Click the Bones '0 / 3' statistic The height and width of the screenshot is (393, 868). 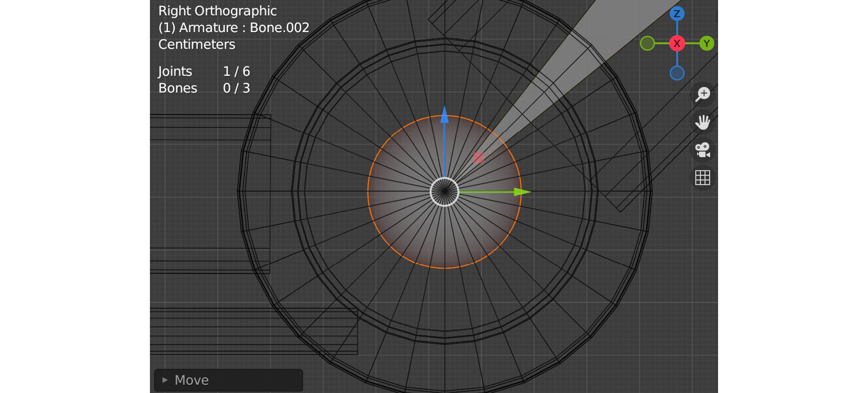click(x=236, y=88)
